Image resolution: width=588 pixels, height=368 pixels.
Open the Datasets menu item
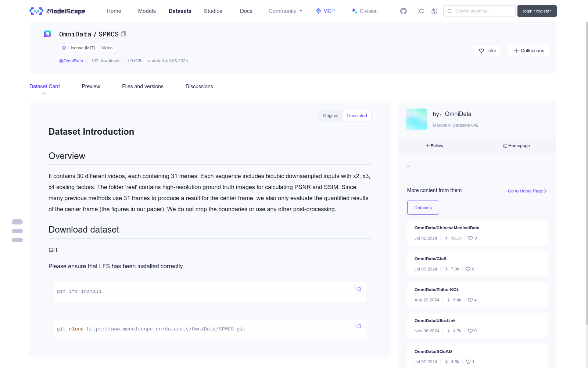tap(180, 11)
